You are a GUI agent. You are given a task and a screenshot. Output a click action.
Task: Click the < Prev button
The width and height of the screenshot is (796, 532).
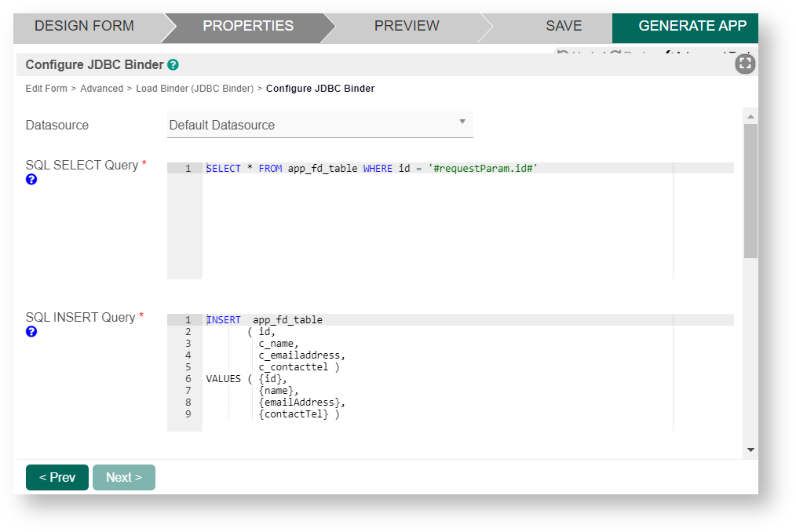click(57, 477)
